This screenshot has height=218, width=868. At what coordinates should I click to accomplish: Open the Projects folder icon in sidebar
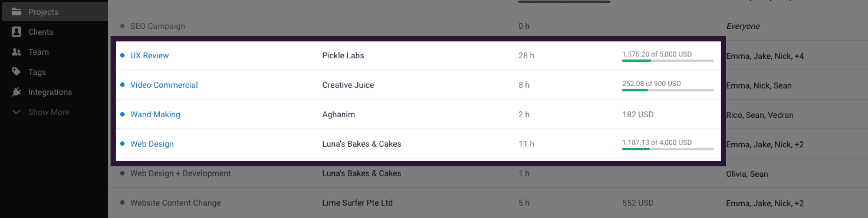(16, 12)
